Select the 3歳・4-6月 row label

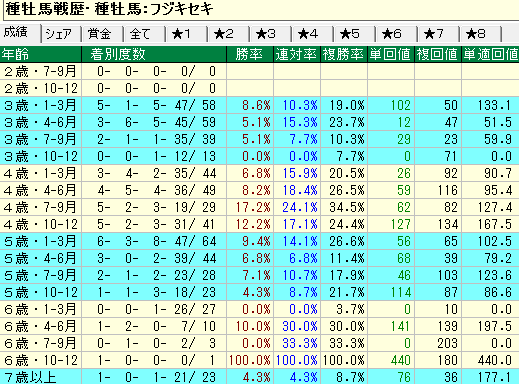pos(41,122)
